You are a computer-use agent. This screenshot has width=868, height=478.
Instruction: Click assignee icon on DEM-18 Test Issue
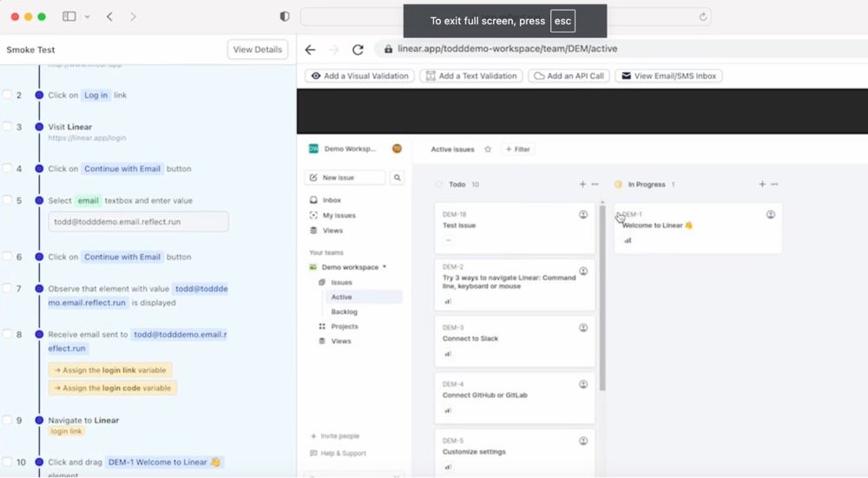click(x=583, y=214)
